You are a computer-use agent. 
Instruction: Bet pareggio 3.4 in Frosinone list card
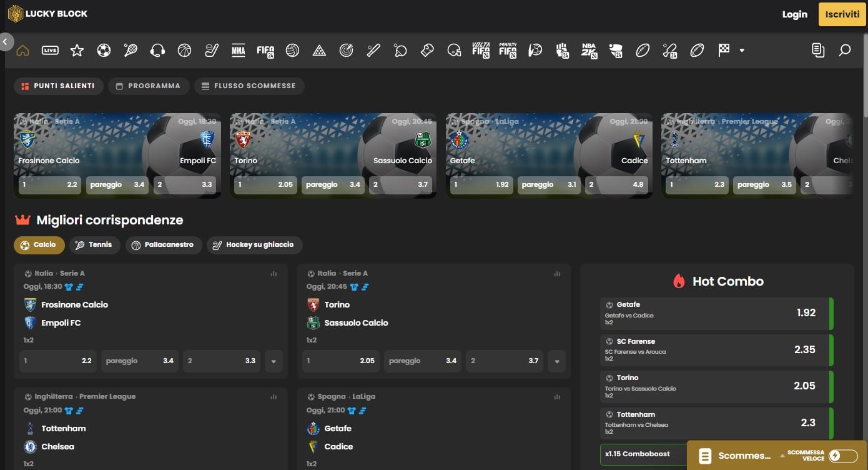(x=140, y=361)
